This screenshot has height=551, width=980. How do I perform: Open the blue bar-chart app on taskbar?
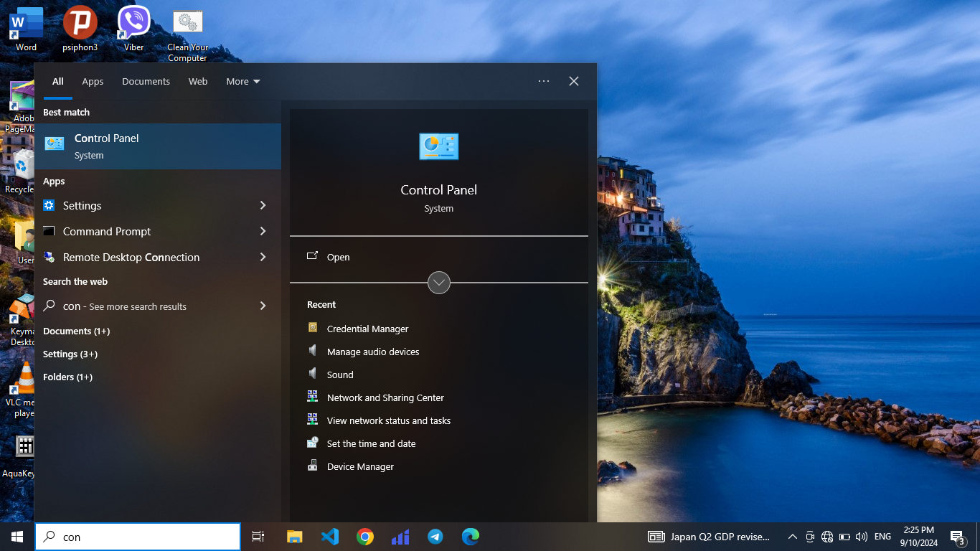tap(400, 537)
